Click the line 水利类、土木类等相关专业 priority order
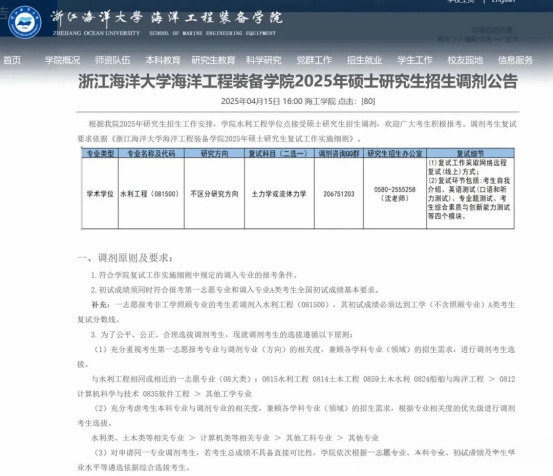 235,438
